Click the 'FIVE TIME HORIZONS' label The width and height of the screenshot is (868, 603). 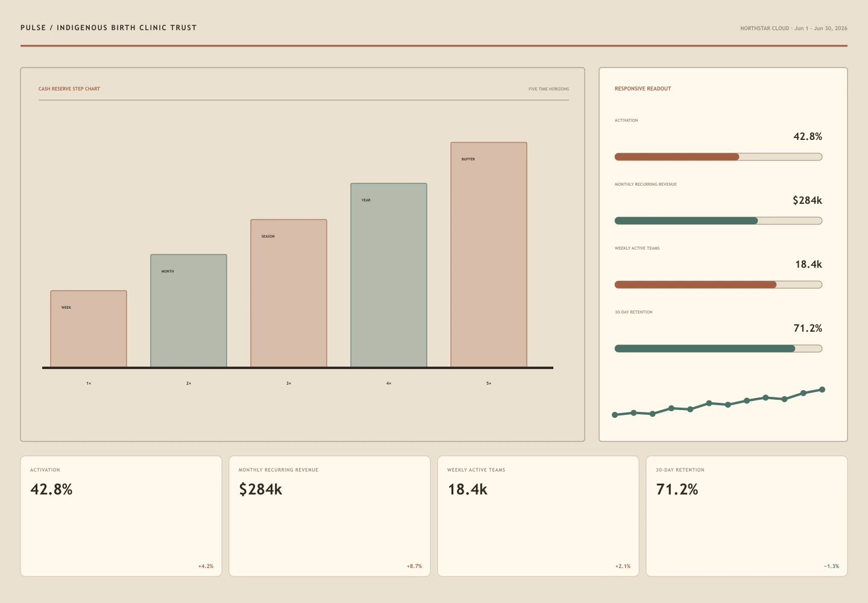click(549, 89)
